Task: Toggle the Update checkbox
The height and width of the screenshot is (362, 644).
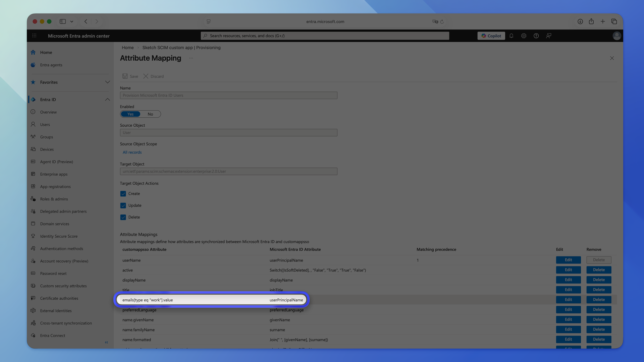Action: coord(123,205)
